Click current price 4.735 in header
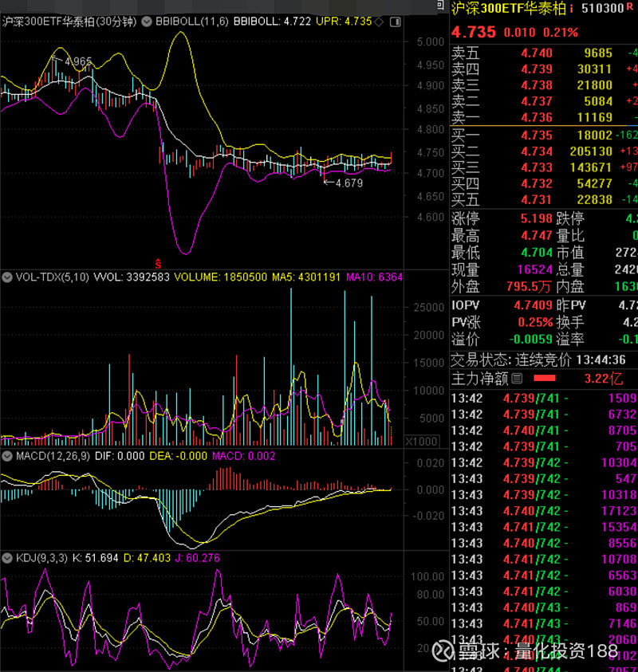This screenshot has width=638, height=672. [474, 32]
